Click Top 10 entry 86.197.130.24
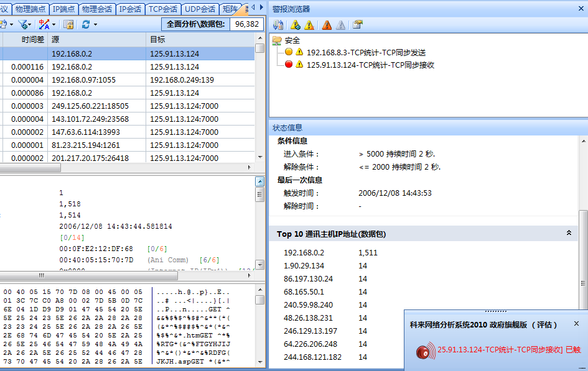The image size is (588, 371). coord(308,279)
